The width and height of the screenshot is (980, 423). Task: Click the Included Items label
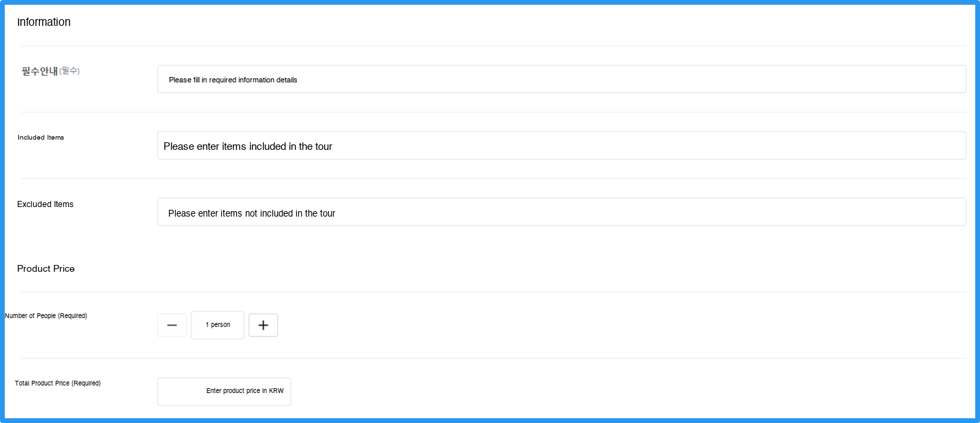click(x=41, y=138)
